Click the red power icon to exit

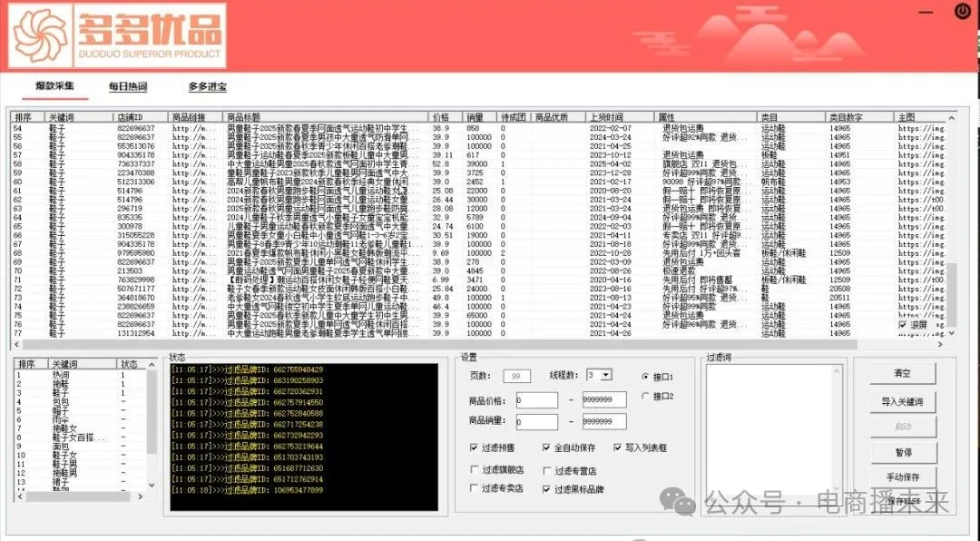962,12
